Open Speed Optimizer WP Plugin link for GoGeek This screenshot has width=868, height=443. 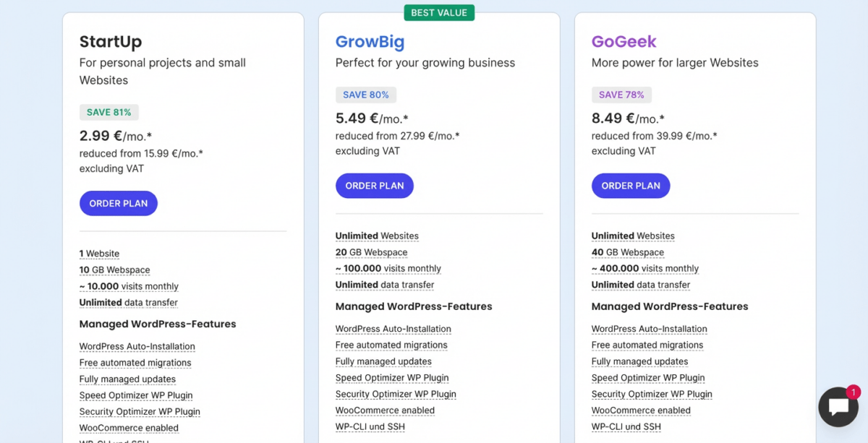coord(647,377)
